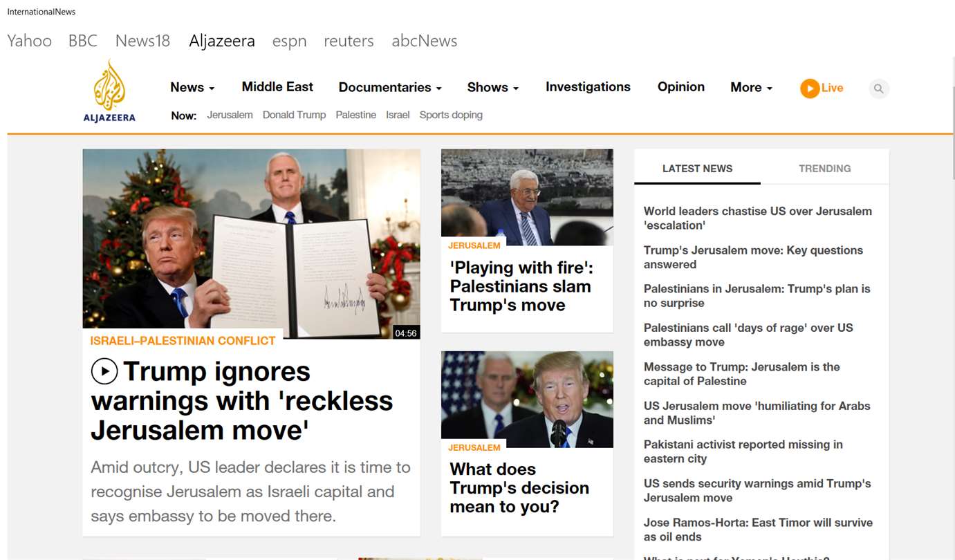Switch to the espn source
This screenshot has height=560, width=955.
289,41
